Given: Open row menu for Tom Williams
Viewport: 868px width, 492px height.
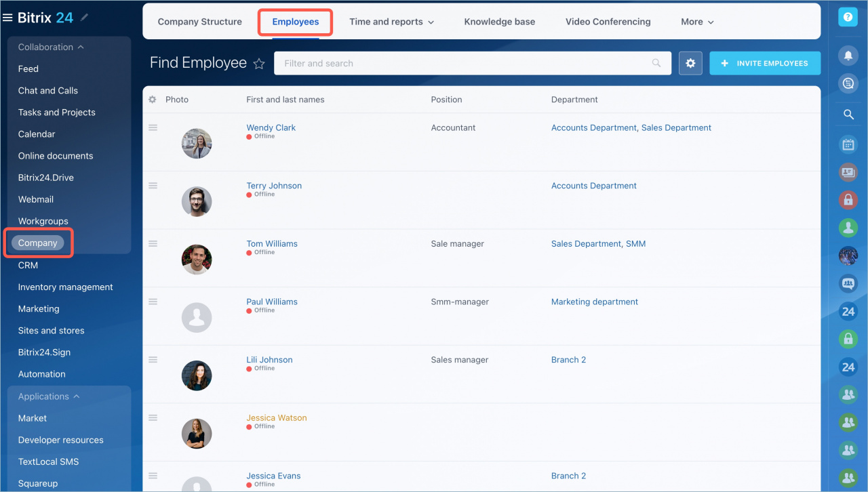Looking at the screenshot, I should [x=153, y=243].
